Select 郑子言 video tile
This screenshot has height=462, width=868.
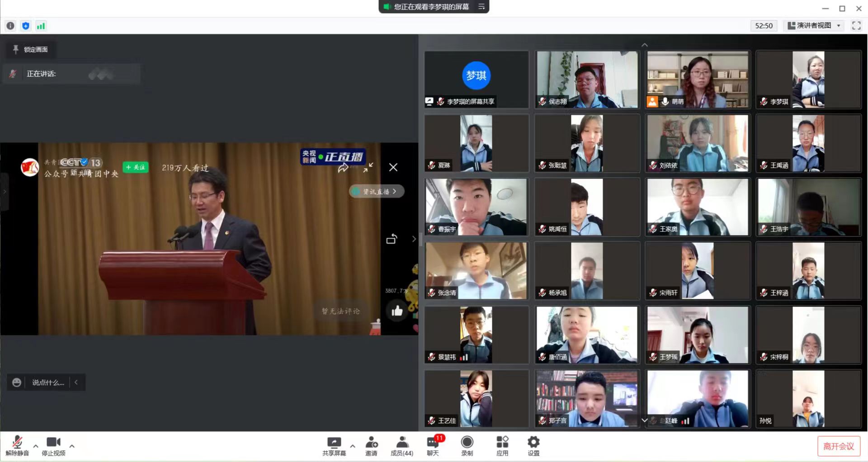click(x=587, y=399)
